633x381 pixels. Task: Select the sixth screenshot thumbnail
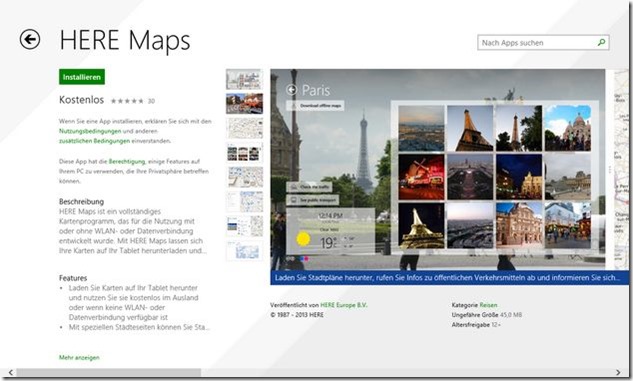(244, 202)
